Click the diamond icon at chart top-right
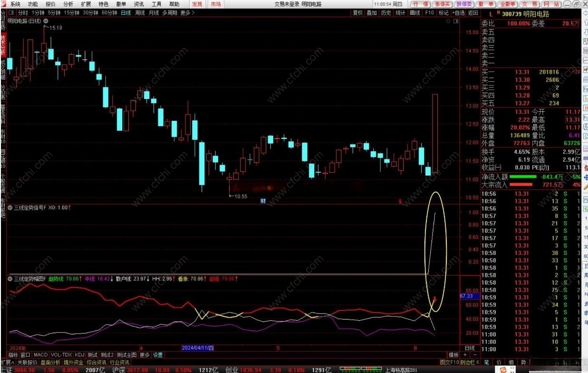 [x=448, y=21]
